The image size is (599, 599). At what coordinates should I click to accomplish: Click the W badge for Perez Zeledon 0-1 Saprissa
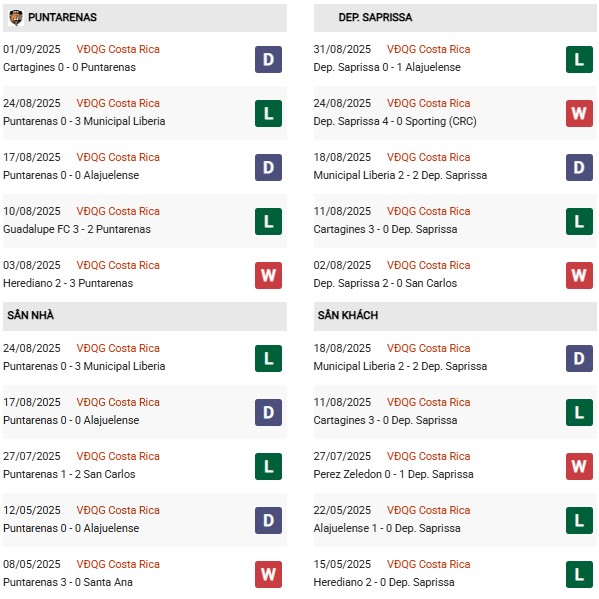click(579, 466)
